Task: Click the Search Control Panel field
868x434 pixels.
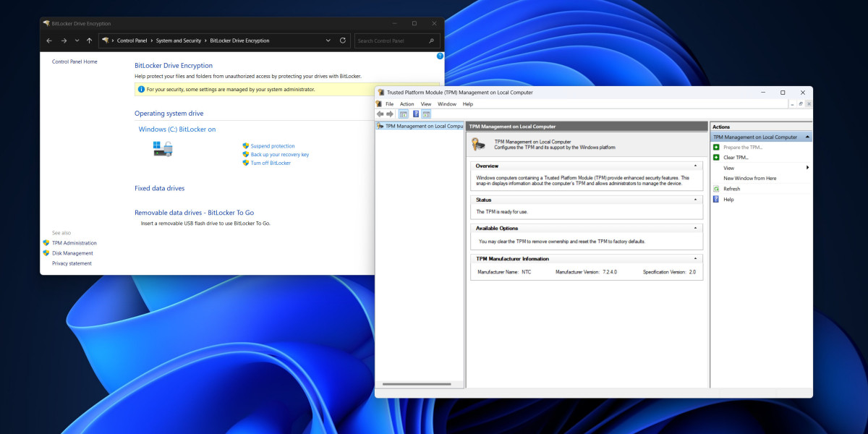Action: [x=397, y=41]
